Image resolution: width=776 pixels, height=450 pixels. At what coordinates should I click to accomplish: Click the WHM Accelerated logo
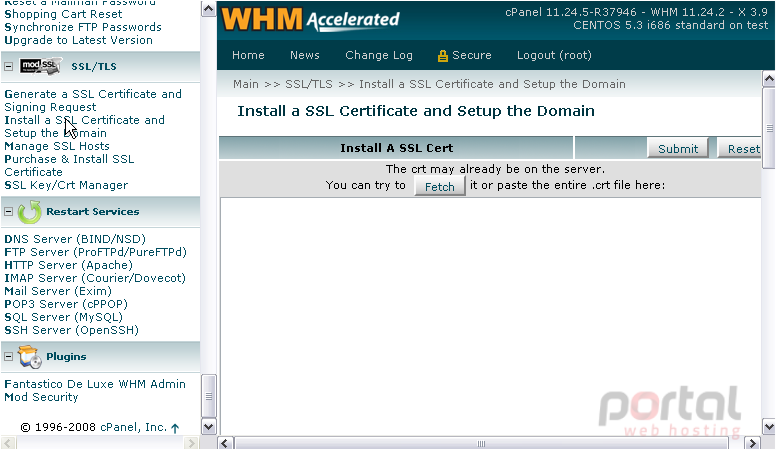310,20
